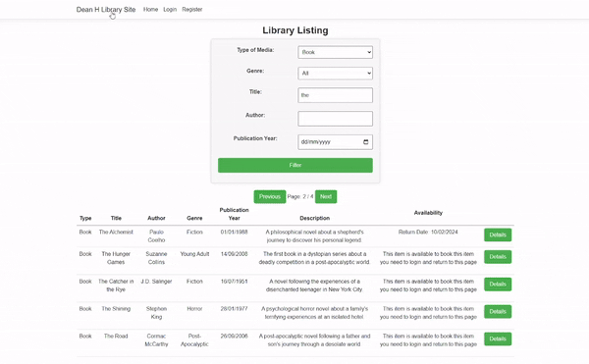Select The Alchemist title cell
Screen dimensions: 589x364
(x=116, y=232)
